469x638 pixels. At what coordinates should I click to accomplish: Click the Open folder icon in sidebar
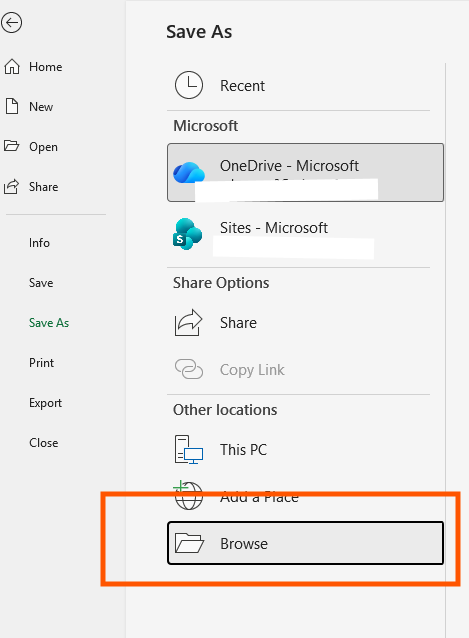click(x=11, y=146)
